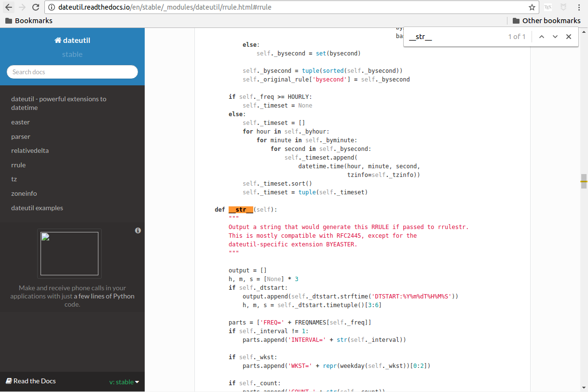This screenshot has height=392, width=588.
Task: Click the dateutil home link
Action: click(72, 40)
